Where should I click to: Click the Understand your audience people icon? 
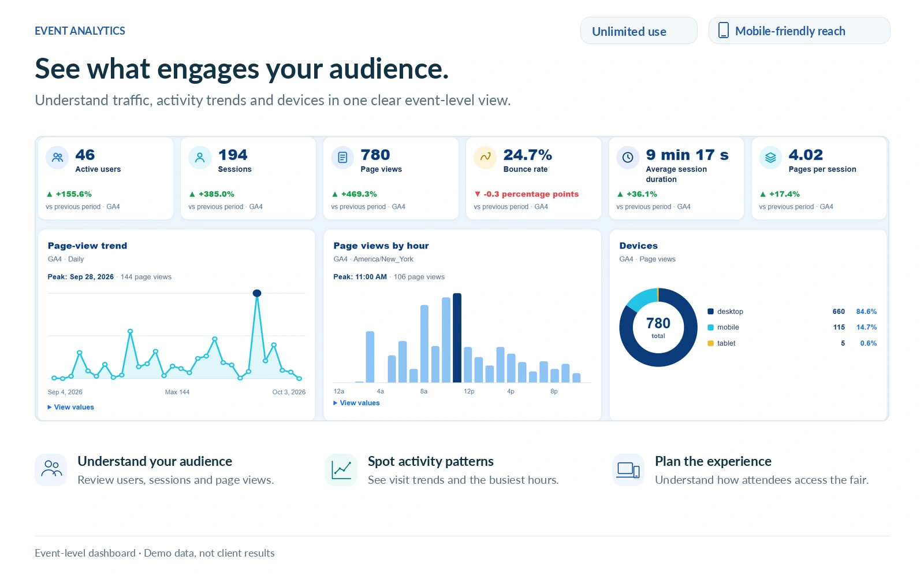[51, 469]
